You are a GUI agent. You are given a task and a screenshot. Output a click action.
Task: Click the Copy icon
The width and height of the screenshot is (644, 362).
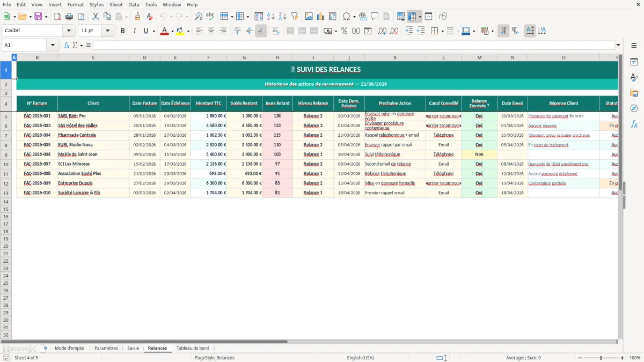tap(107, 17)
